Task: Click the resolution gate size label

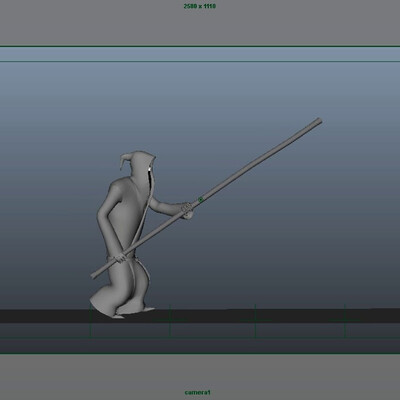Action: (200, 6)
